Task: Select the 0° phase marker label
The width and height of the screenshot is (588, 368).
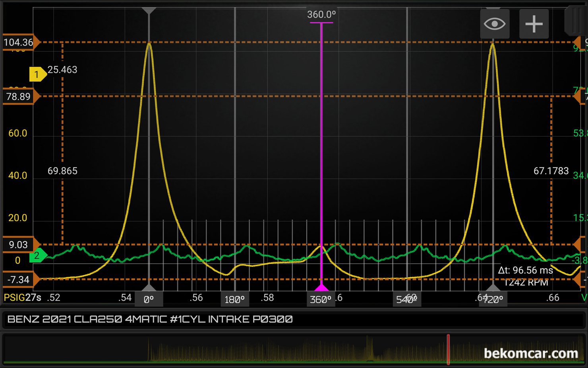Action: (149, 300)
